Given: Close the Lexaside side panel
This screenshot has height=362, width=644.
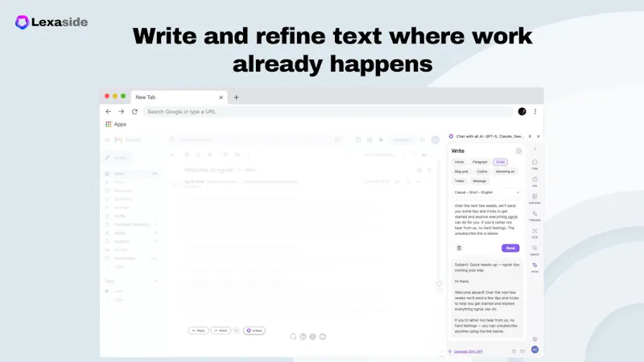Looking at the screenshot, I should [x=539, y=136].
